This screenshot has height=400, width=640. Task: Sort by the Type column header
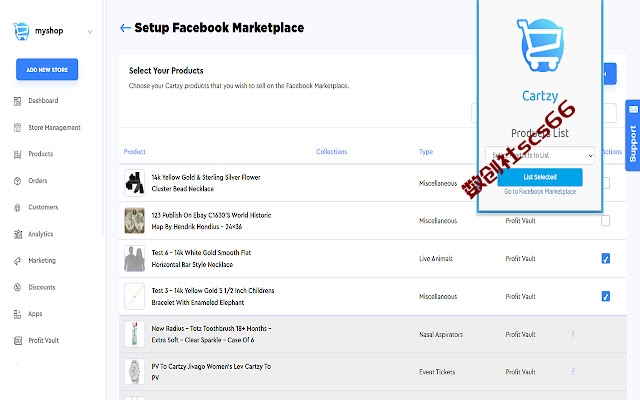(426, 151)
